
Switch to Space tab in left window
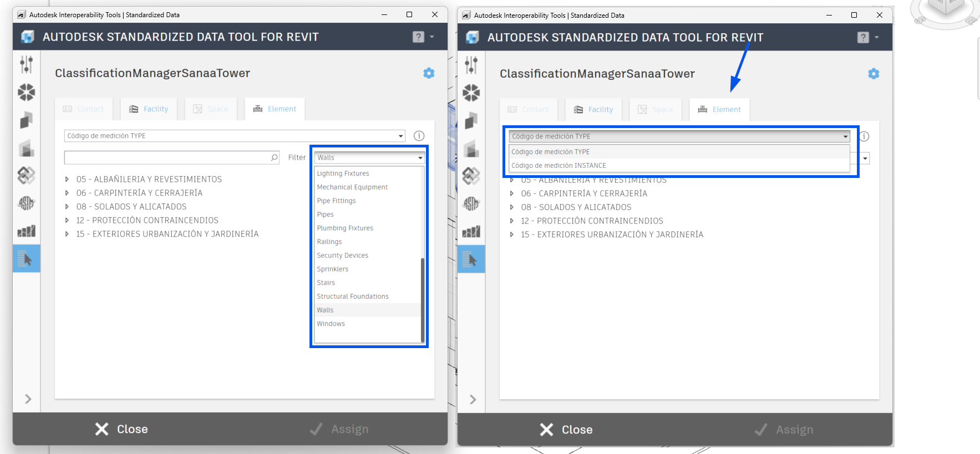click(x=211, y=109)
